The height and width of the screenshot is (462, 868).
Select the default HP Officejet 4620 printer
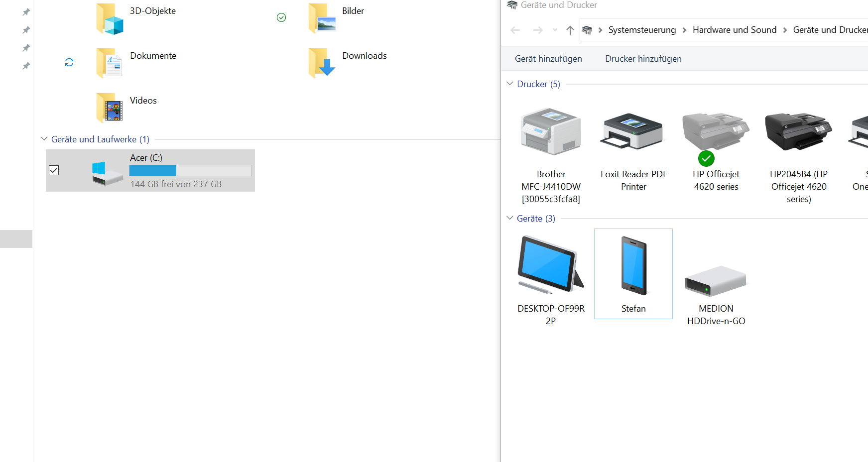point(716,129)
